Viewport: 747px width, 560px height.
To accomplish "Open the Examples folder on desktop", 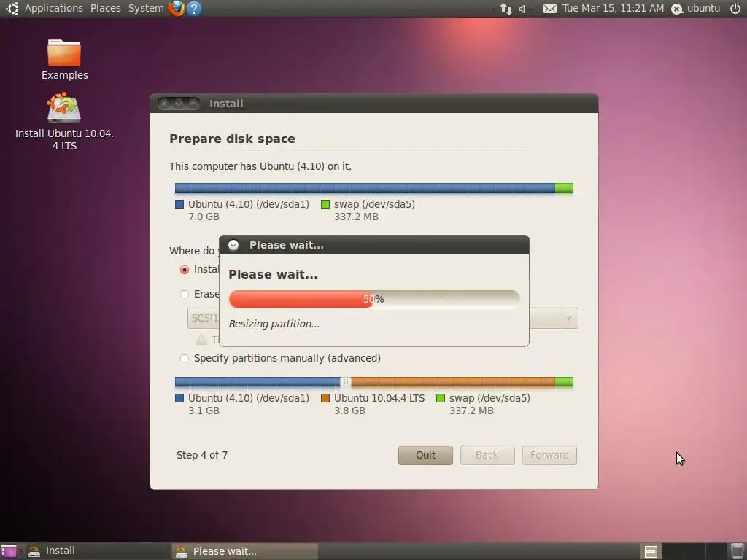I will [x=64, y=60].
